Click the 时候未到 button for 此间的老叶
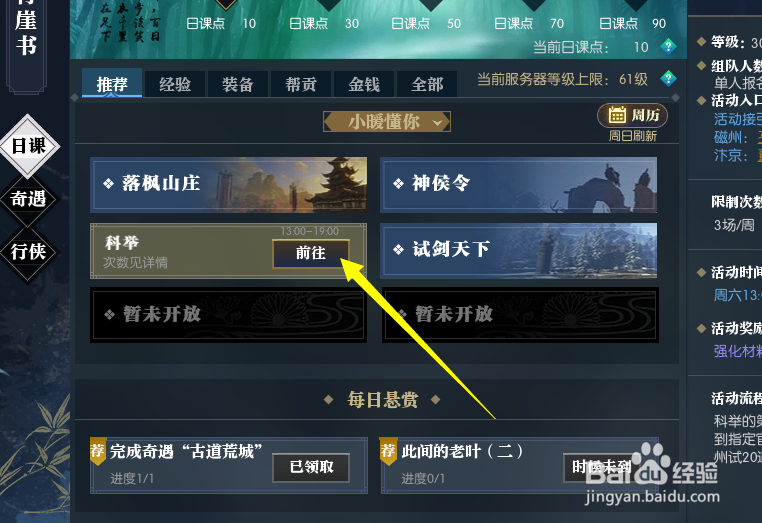 point(601,467)
